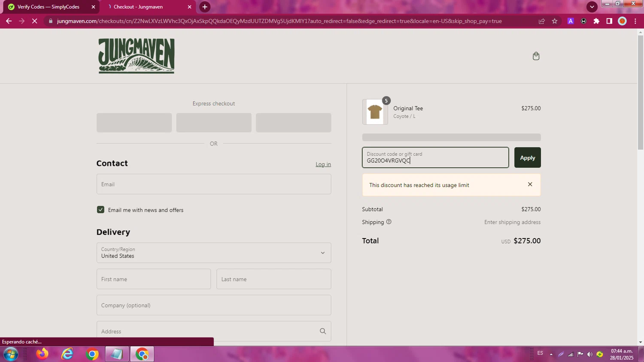The image size is (644, 362).
Task: Click the middle express checkout button
Action: point(214,123)
